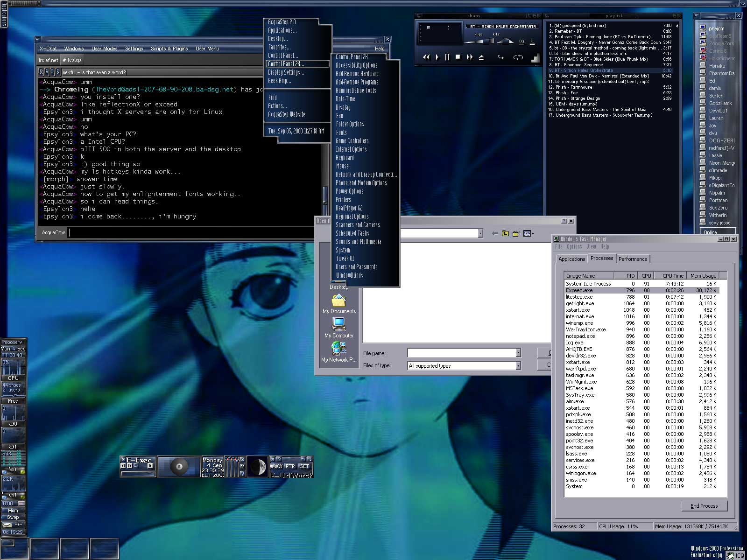The height and width of the screenshot is (560, 747).
Task: Open Options menu in Task Manager
Action: (x=574, y=246)
